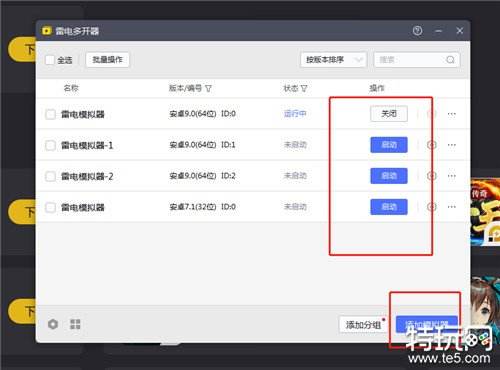This screenshot has width=500, height=370.
Task: Click the 安卓9.0(64位) ID:1 version cell
Action: [202, 145]
